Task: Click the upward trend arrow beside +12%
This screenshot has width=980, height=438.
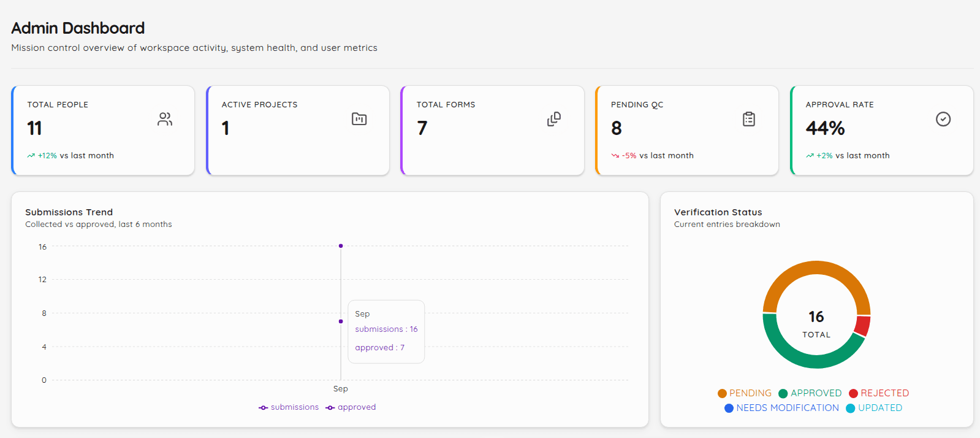Action: 31,156
